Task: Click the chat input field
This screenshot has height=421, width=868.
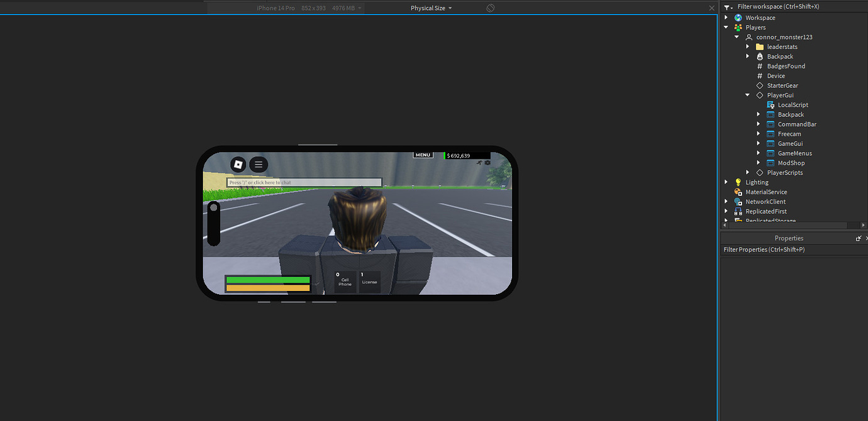Action: [x=304, y=182]
